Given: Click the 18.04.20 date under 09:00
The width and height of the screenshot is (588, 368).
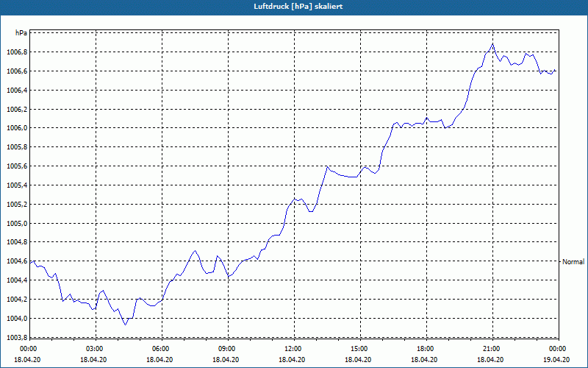Looking at the screenshot, I should coord(226,359).
